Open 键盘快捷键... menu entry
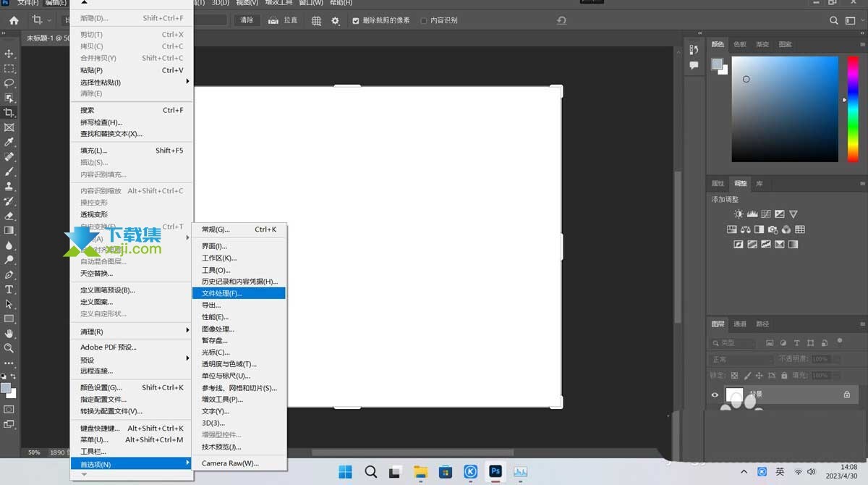Viewport: 868px width, 485px height. point(133,428)
